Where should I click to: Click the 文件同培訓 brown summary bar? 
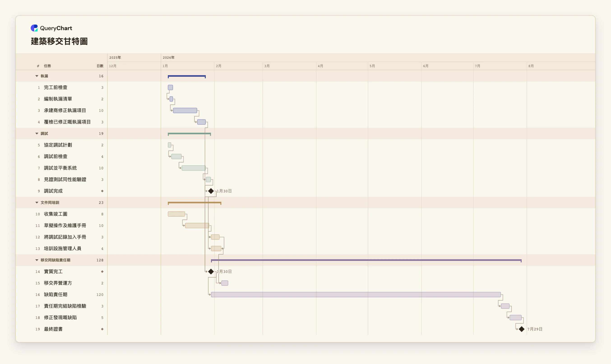point(195,203)
